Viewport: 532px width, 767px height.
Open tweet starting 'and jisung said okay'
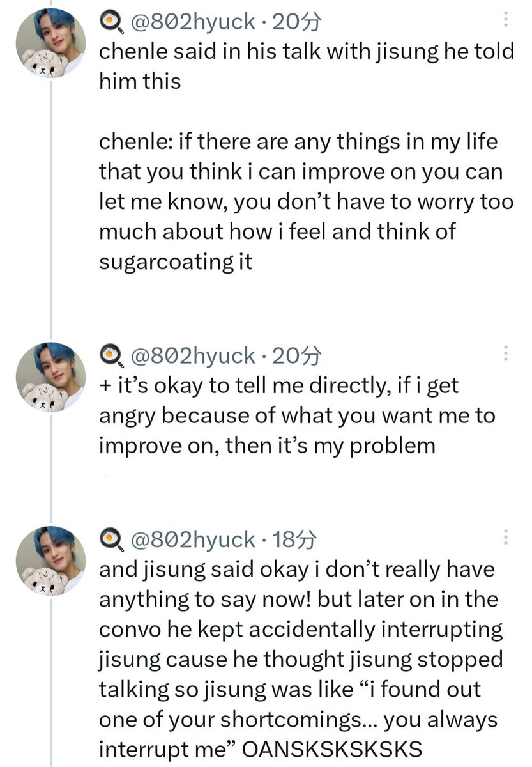click(x=301, y=660)
